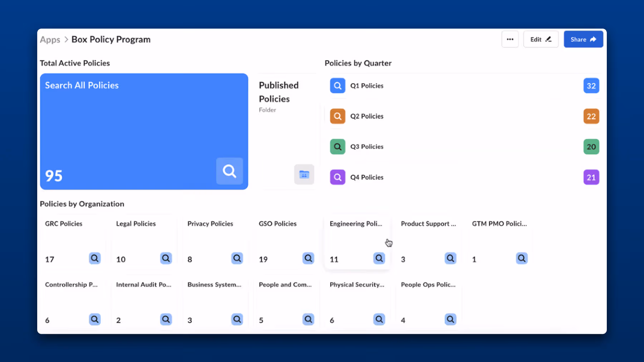This screenshot has height=362, width=644.
Task: Open the GSO Policies card title
Action: (x=278, y=224)
